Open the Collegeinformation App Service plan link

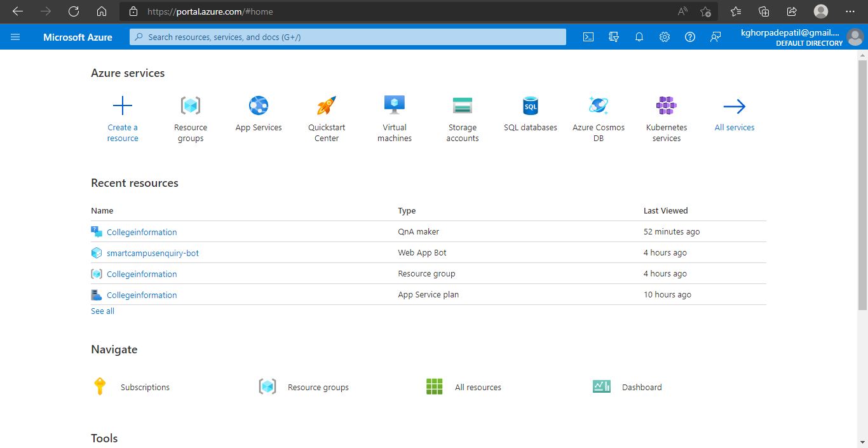[142, 295]
